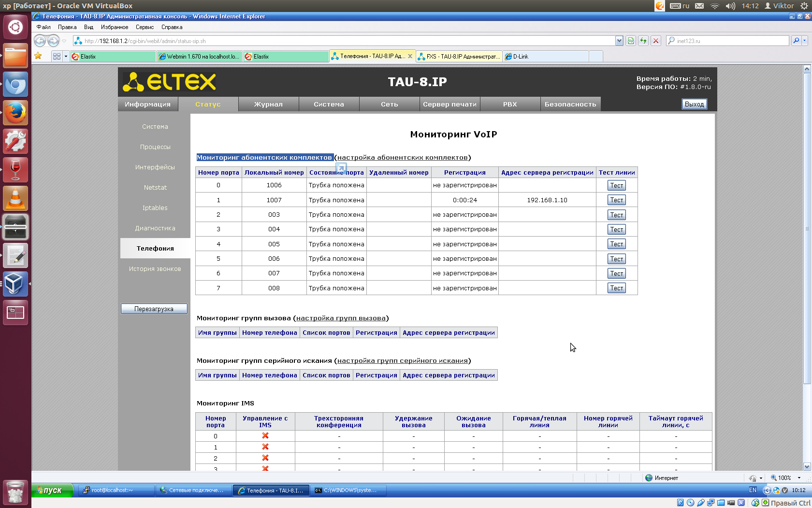Select Netstat in the sidebar
The image size is (812, 508).
click(x=155, y=187)
